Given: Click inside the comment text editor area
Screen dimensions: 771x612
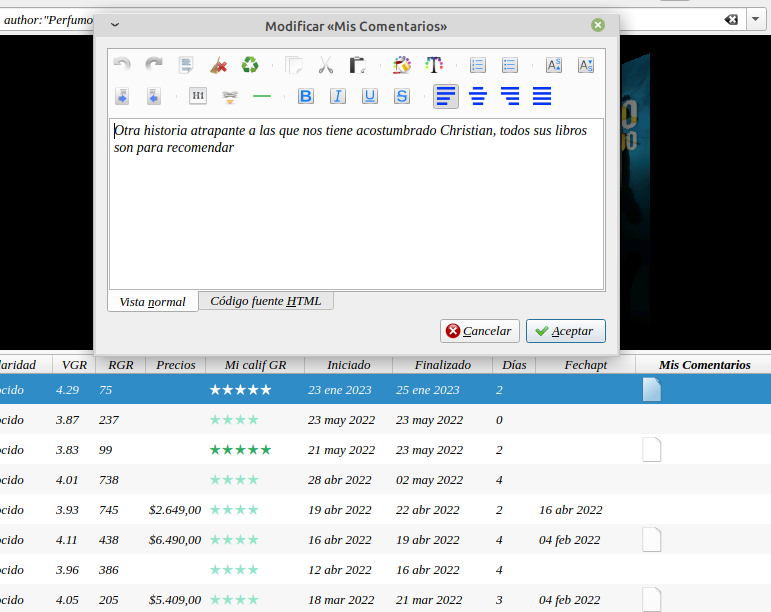Looking at the screenshot, I should 356,204.
